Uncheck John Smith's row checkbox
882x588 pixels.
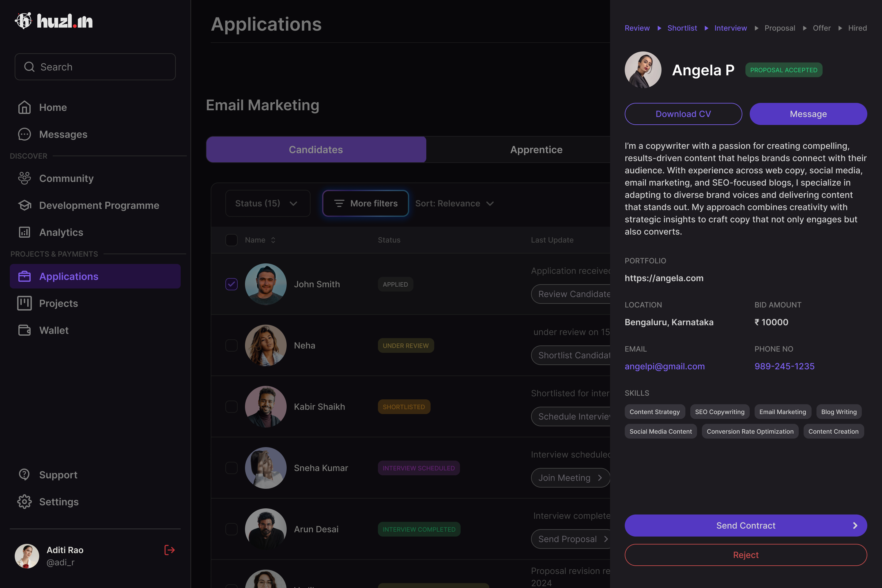pyautogui.click(x=232, y=284)
